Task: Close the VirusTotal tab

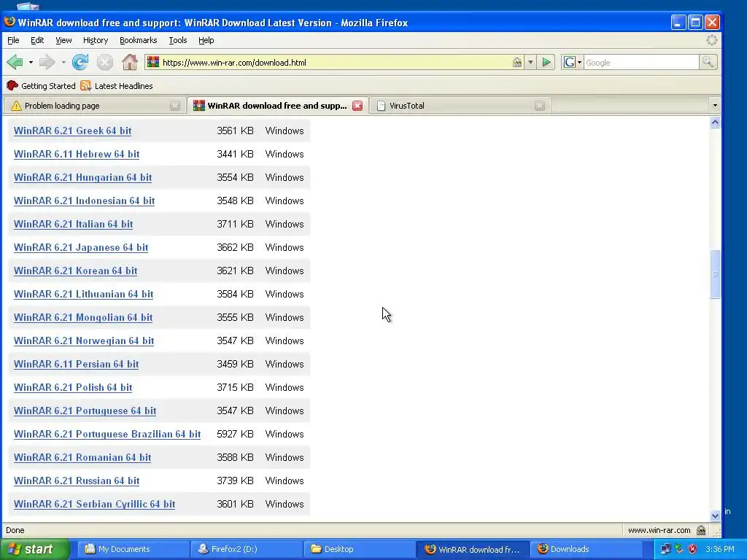Action: pyautogui.click(x=539, y=106)
